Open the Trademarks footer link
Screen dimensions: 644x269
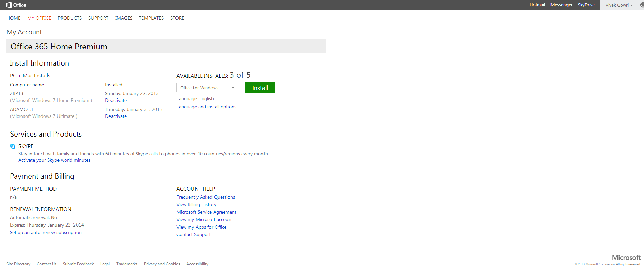pyautogui.click(x=127, y=264)
